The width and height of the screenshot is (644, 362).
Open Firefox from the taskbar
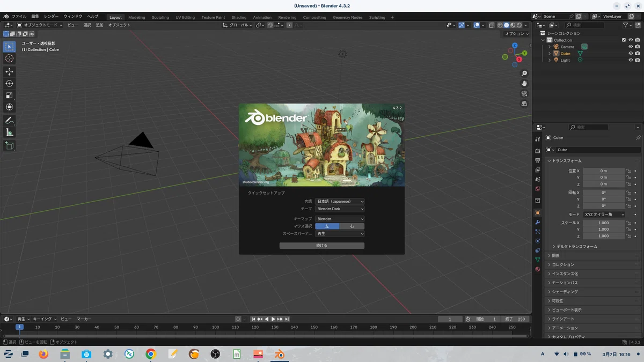(43, 354)
